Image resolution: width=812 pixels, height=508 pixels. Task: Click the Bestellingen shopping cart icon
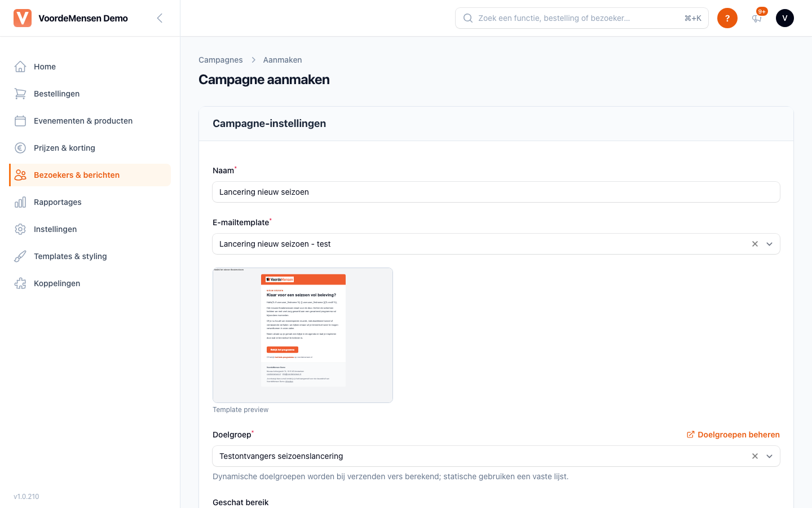(x=20, y=94)
